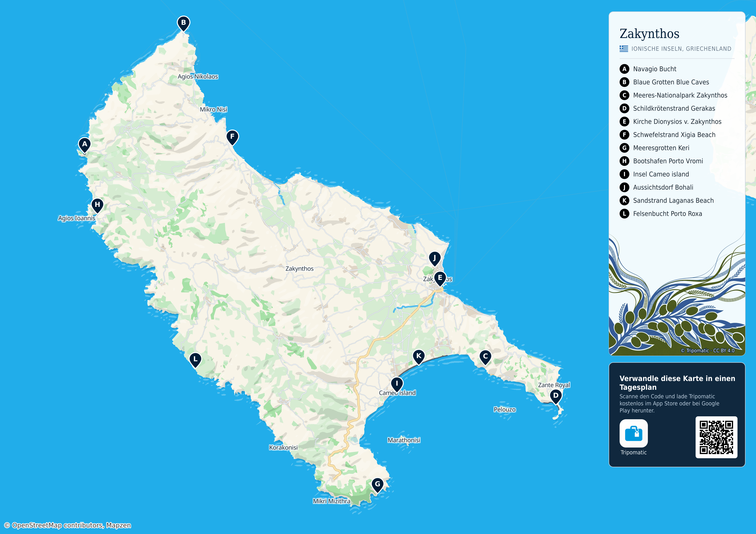The height and width of the screenshot is (534, 756).
Task: Click 'Kirche Dionysios v. Zakynthos' entry
Action: click(x=677, y=122)
